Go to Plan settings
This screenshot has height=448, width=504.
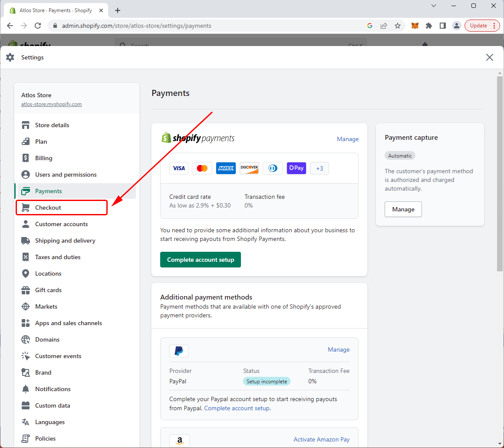pyautogui.click(x=41, y=142)
